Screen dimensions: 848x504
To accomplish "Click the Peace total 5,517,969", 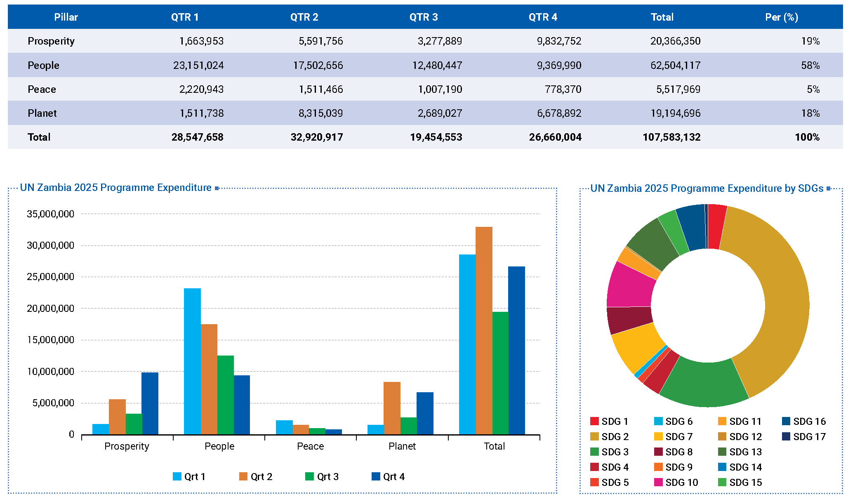I will click(678, 89).
